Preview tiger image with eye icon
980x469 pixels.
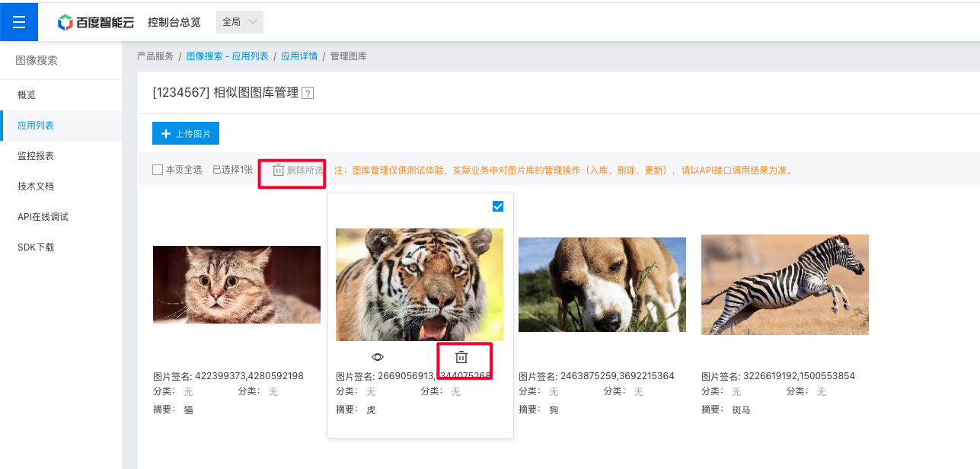[378, 357]
